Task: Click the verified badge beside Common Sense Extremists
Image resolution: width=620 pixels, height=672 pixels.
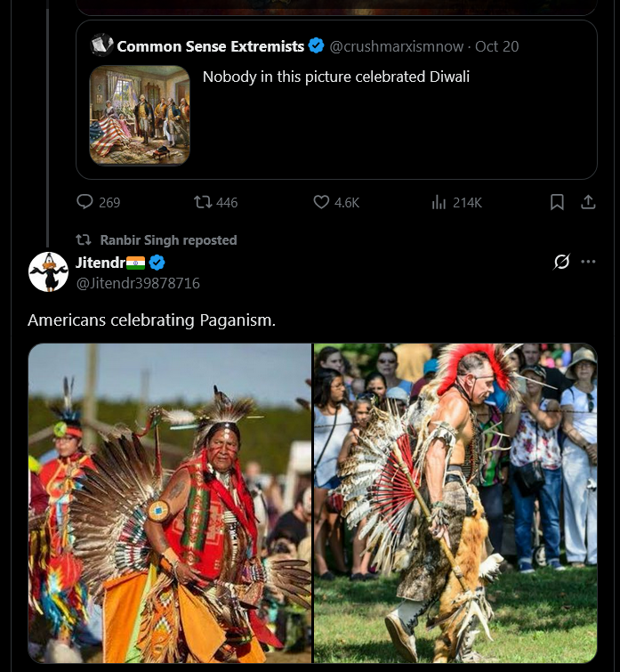Action: click(317, 45)
